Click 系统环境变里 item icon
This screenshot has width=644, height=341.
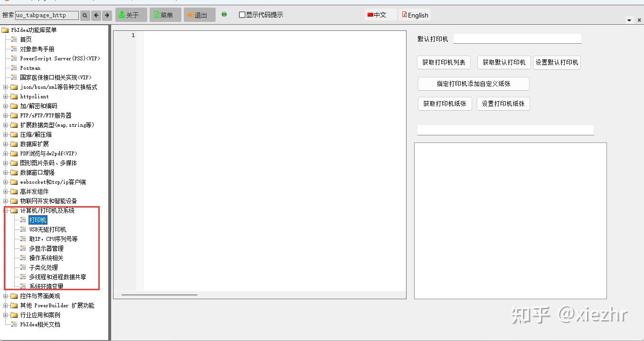pos(23,286)
